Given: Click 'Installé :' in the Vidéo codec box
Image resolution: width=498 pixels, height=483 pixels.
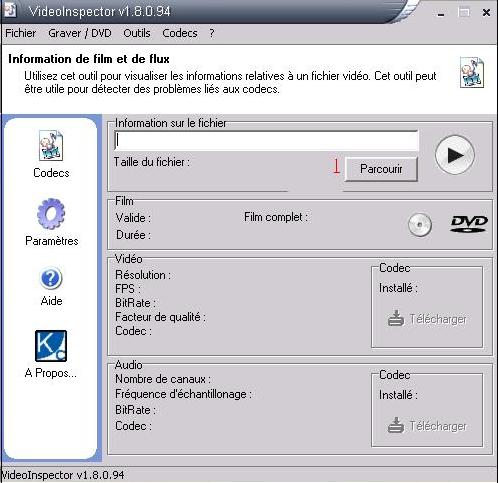Looking at the screenshot, I should [398, 288].
